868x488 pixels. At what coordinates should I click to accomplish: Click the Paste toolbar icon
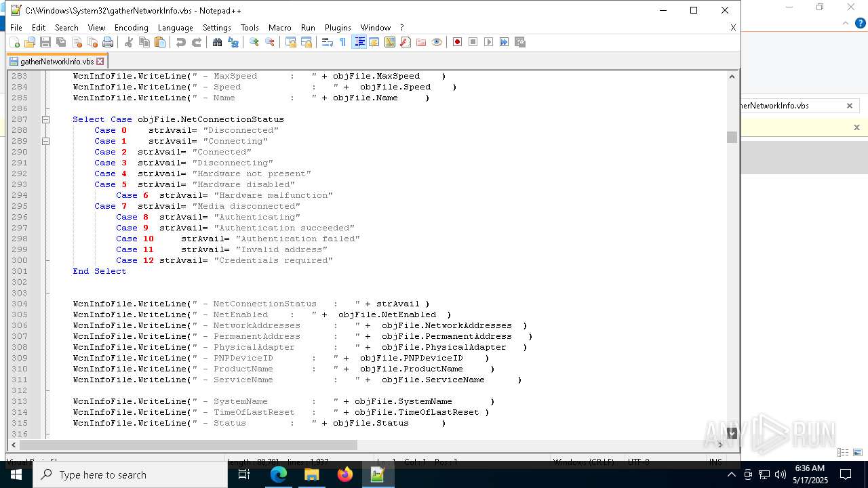tap(160, 42)
